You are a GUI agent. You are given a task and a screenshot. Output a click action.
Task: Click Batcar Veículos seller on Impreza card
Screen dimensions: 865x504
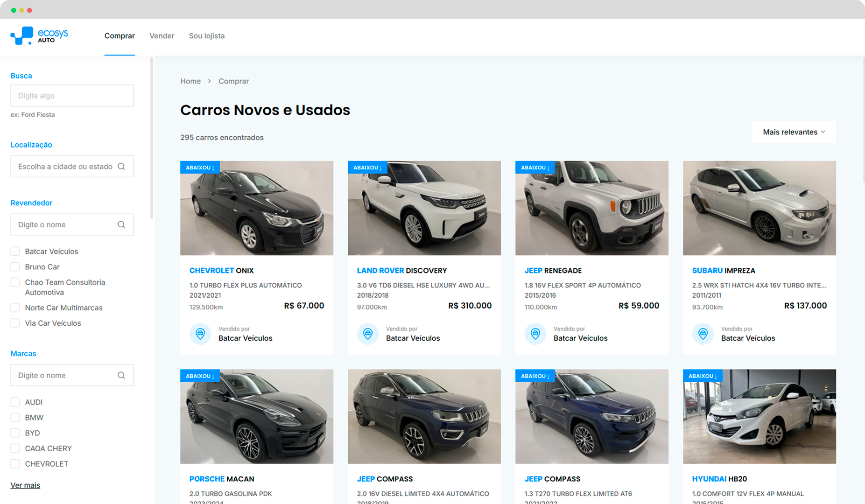(748, 338)
